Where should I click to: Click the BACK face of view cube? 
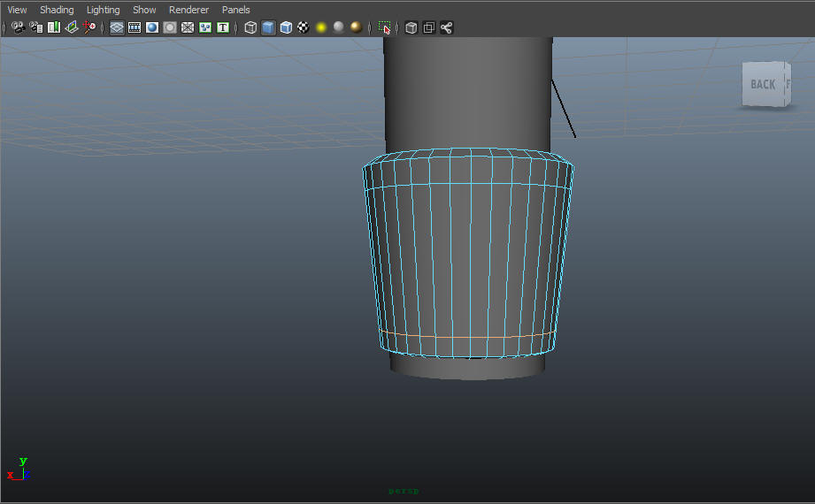click(x=763, y=84)
